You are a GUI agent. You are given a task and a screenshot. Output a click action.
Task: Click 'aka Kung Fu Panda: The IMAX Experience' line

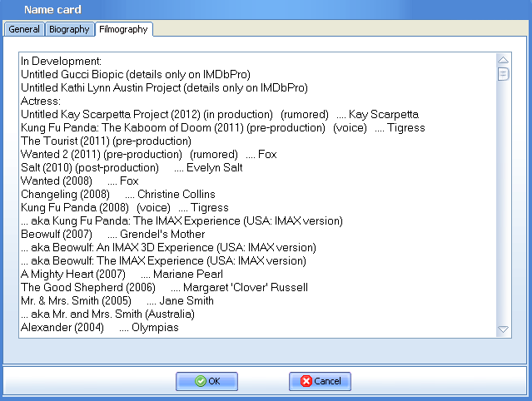point(181,220)
